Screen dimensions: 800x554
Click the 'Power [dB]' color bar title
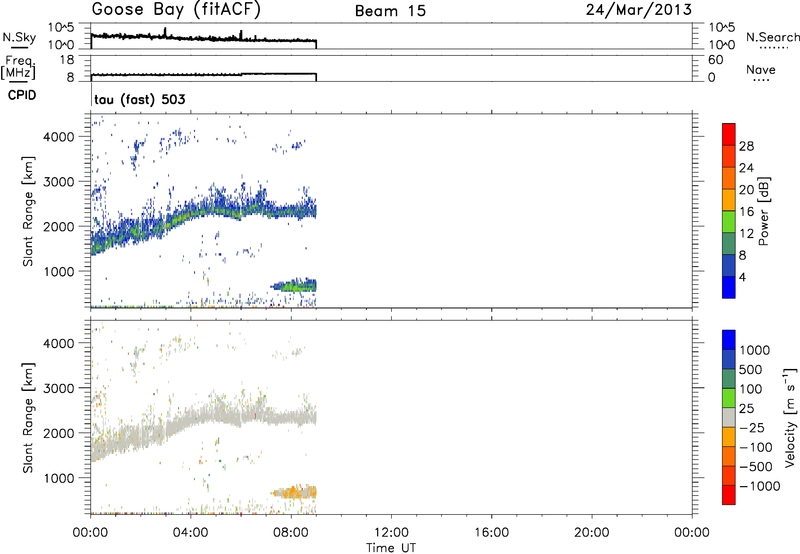tap(763, 211)
